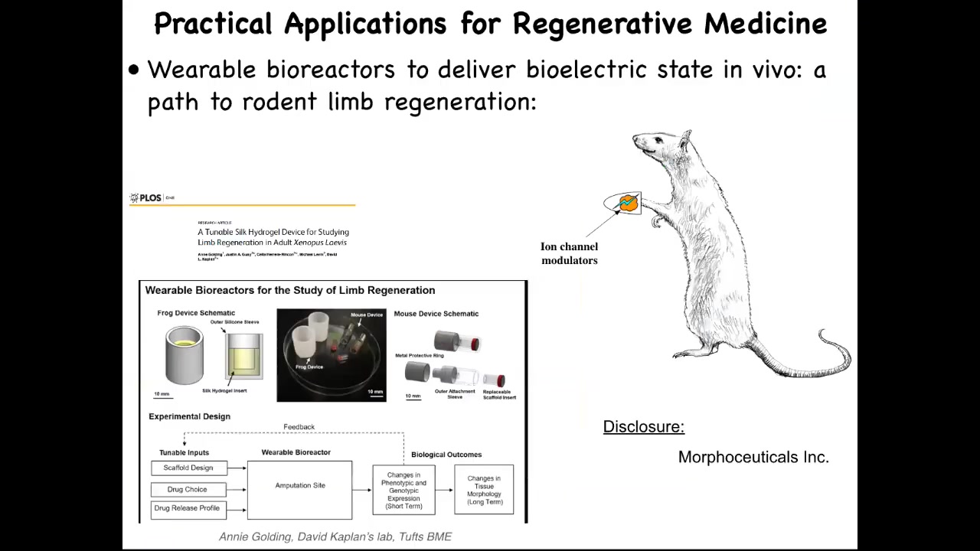This screenshot has width=980, height=551.
Task: Open the Tunable Silk Hydrogel Device paper title
Action: pos(273,237)
